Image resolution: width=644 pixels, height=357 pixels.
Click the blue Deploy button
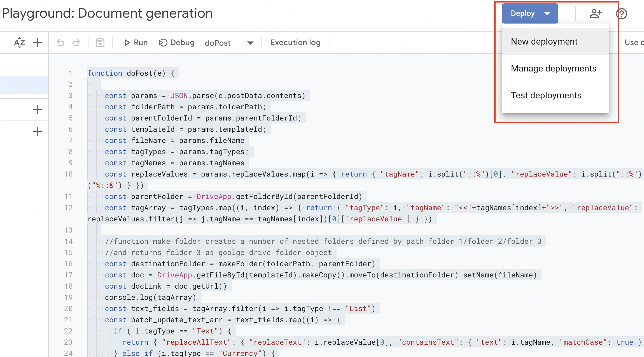[x=522, y=13]
